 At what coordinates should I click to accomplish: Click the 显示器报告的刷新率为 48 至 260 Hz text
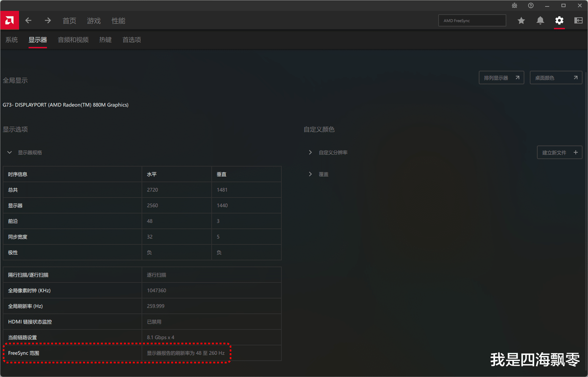tap(186, 353)
